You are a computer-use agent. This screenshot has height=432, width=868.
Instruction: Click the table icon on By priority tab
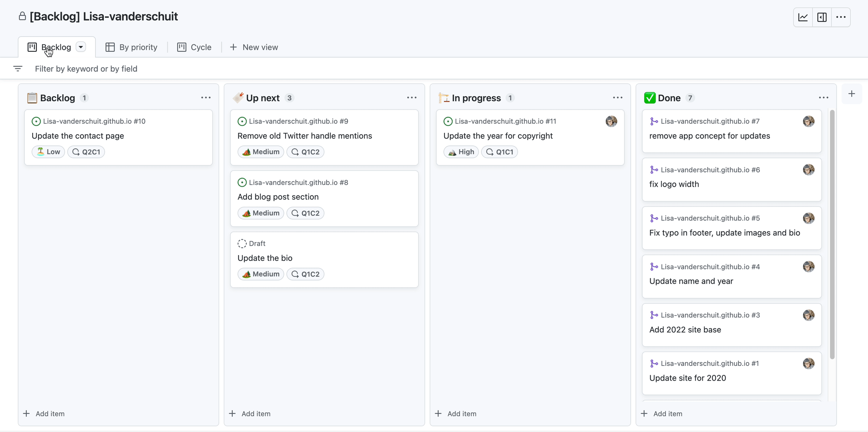click(x=110, y=47)
